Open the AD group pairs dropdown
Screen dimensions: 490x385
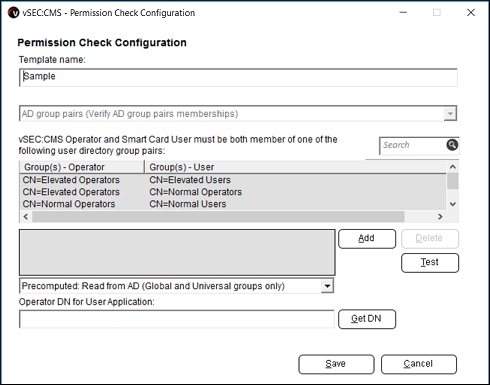[x=450, y=114]
